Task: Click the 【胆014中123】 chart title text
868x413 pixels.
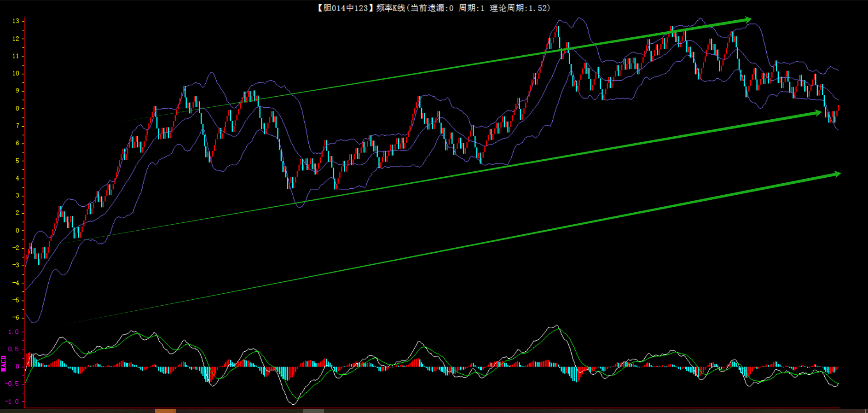Action: [342, 8]
